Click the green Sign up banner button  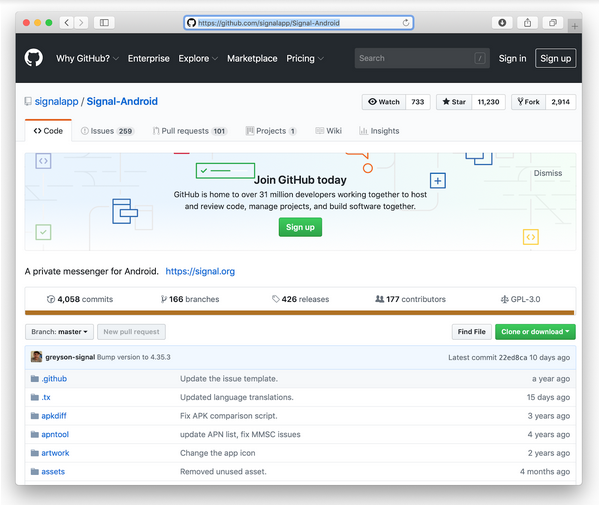[300, 227]
